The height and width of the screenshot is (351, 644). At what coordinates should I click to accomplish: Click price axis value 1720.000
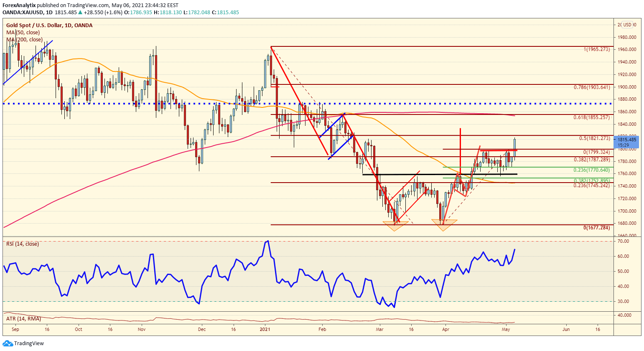tap(627, 198)
